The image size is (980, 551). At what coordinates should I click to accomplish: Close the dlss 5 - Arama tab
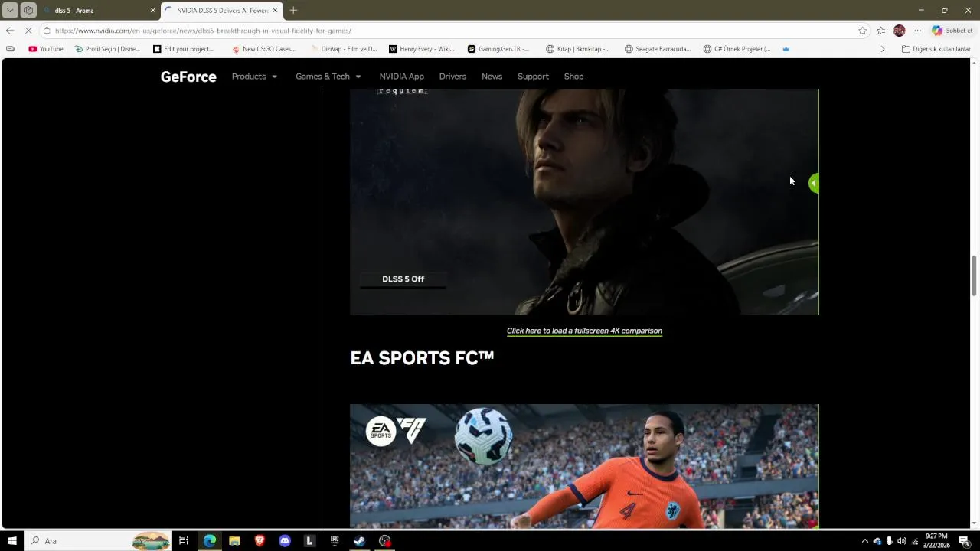[152, 11]
